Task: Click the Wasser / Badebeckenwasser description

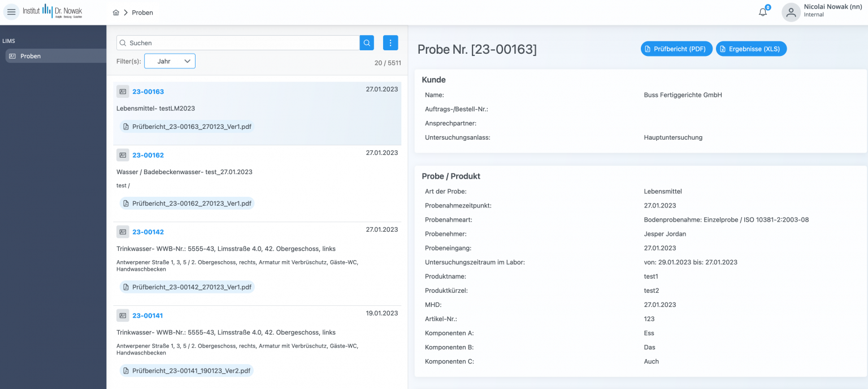Action: click(x=184, y=172)
